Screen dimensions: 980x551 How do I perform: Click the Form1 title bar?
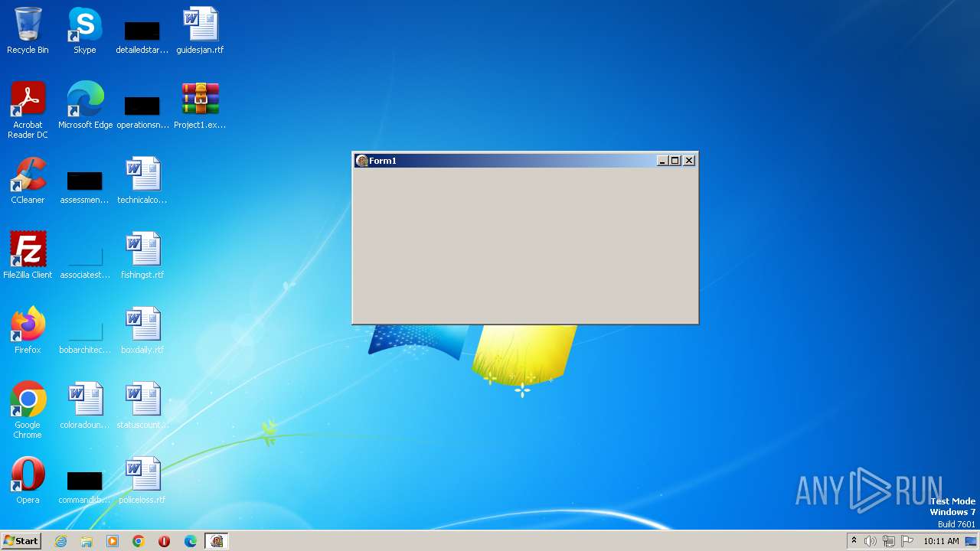coord(525,161)
